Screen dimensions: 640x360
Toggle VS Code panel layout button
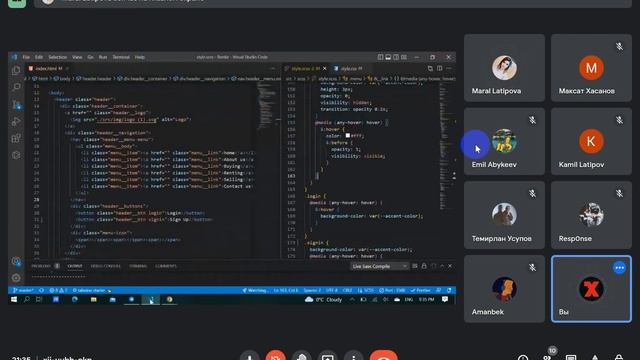388,57
